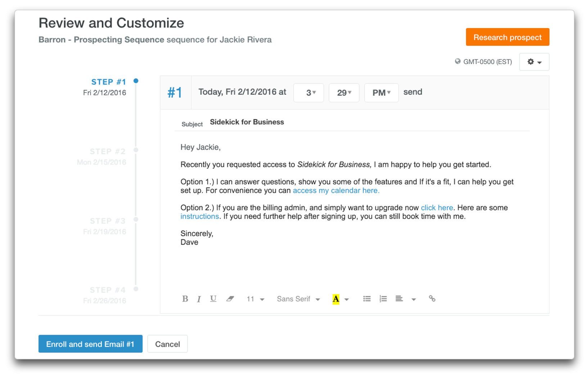
Task: Click Enroll and send Email #1
Action: [90, 344]
